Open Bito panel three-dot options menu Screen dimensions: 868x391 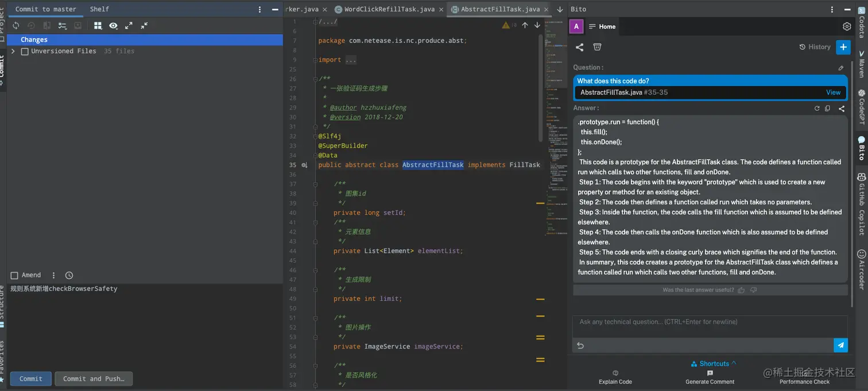point(832,9)
